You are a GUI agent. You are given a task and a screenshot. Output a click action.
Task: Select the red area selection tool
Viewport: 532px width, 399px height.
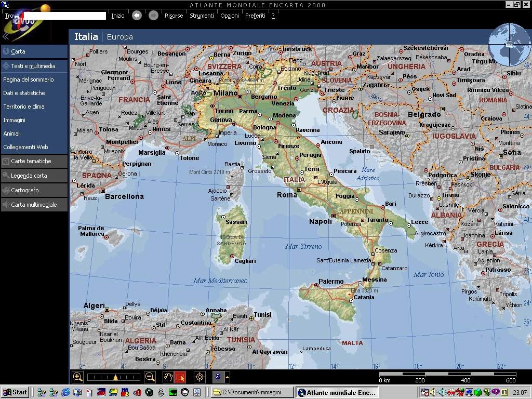pyautogui.click(x=180, y=377)
